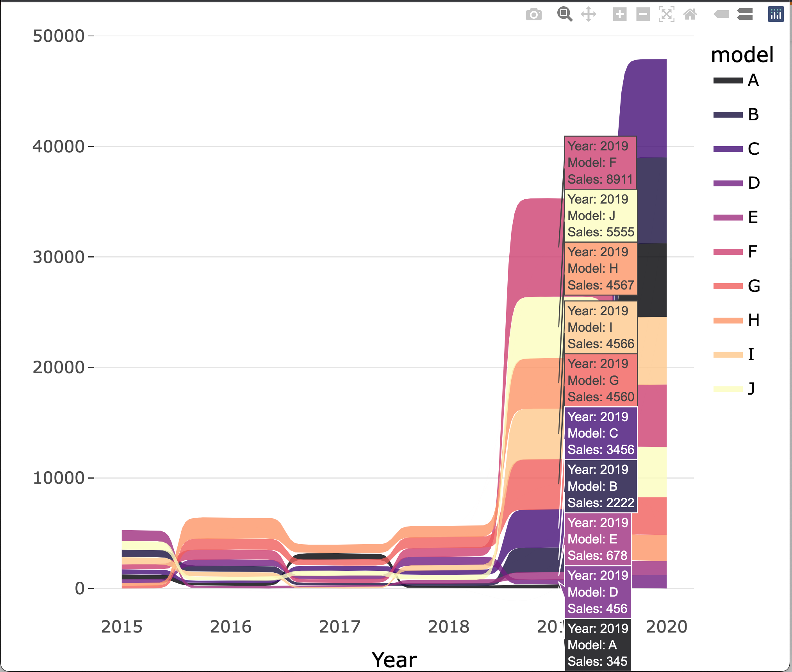The image size is (792, 672).
Task: Click the 2016 x-axis tick label
Action: (x=231, y=627)
